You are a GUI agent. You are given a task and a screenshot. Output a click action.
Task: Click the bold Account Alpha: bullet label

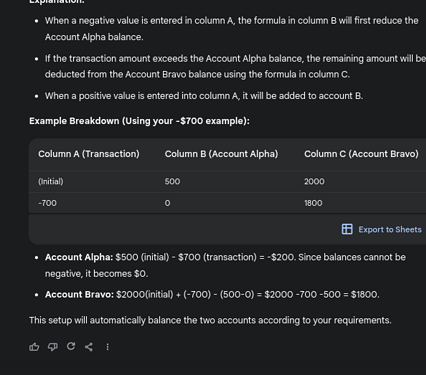tap(79, 257)
